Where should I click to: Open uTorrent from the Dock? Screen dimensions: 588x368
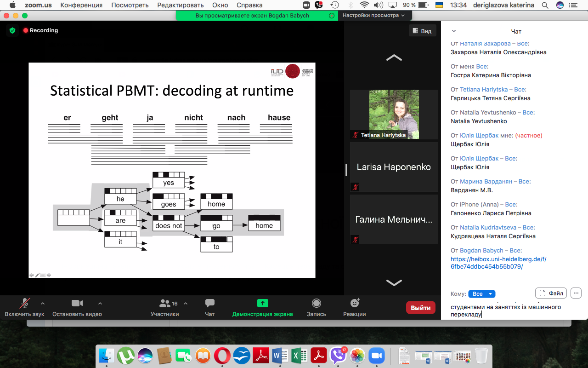pyautogui.click(x=125, y=356)
